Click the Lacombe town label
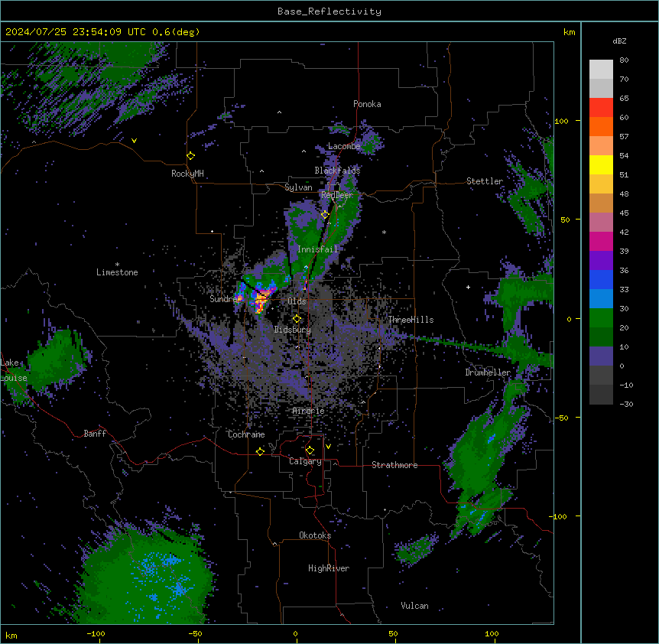This screenshot has height=644, width=659. pos(344,146)
